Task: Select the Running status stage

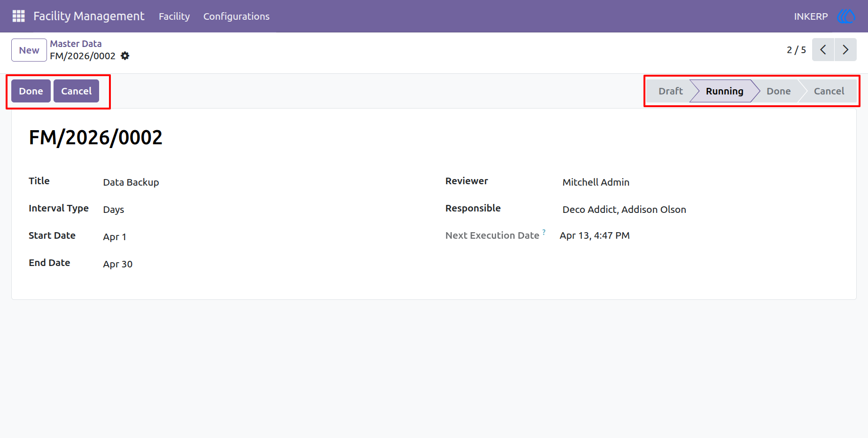Action: tap(724, 91)
